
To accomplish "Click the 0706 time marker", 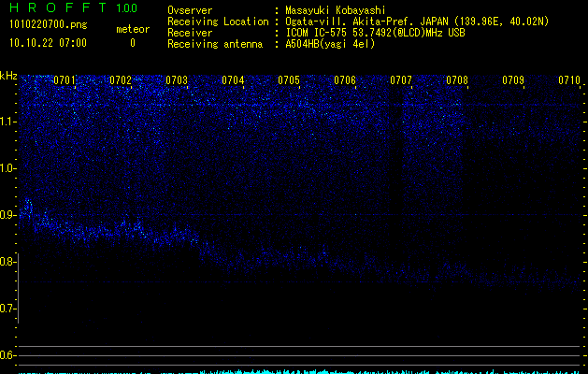I will [x=345, y=80].
